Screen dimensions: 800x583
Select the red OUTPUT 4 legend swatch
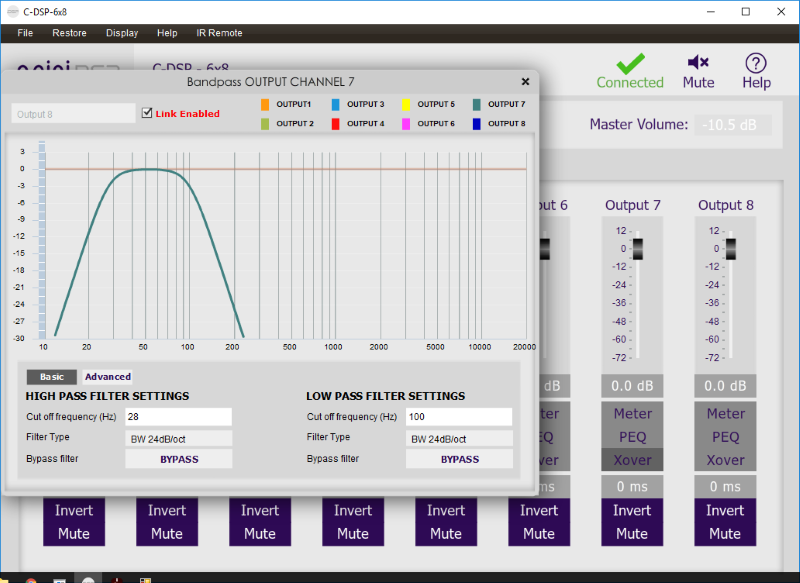(335, 124)
